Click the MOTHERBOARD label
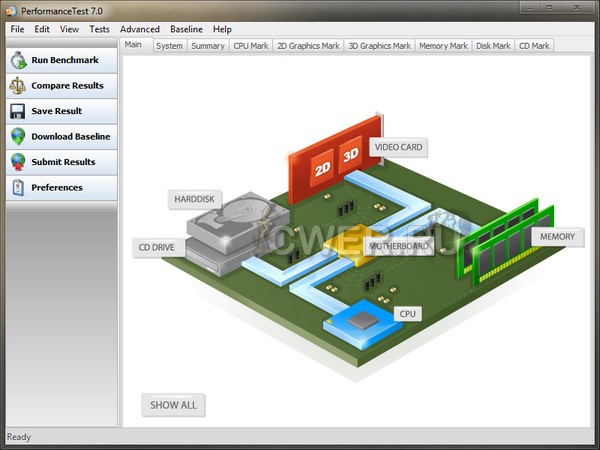The width and height of the screenshot is (600, 450). [x=400, y=246]
